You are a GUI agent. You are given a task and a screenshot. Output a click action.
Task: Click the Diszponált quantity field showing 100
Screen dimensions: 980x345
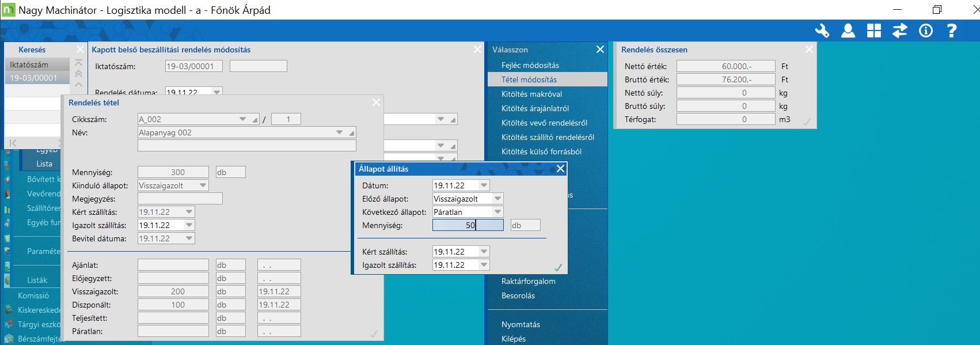point(173,305)
